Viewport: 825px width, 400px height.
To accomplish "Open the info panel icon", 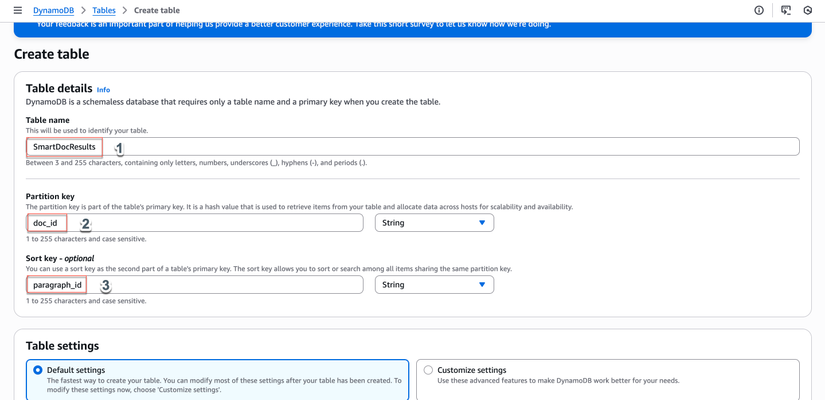I will click(x=759, y=10).
